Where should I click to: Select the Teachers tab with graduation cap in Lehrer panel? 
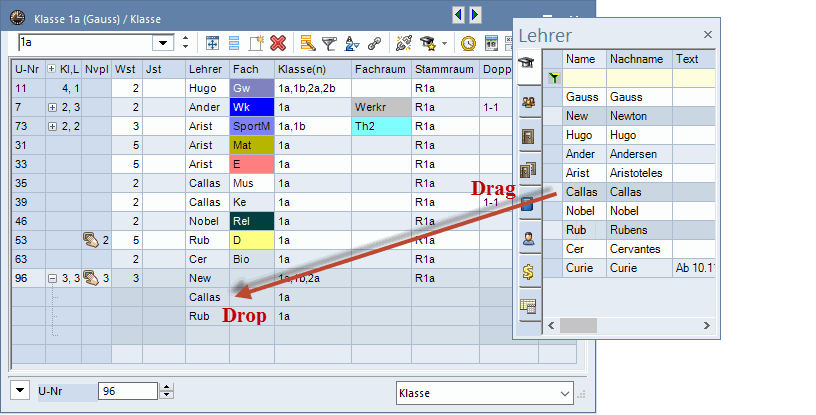tap(528, 63)
